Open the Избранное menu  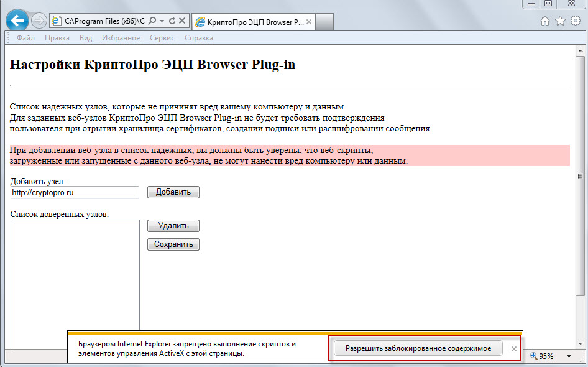click(121, 38)
